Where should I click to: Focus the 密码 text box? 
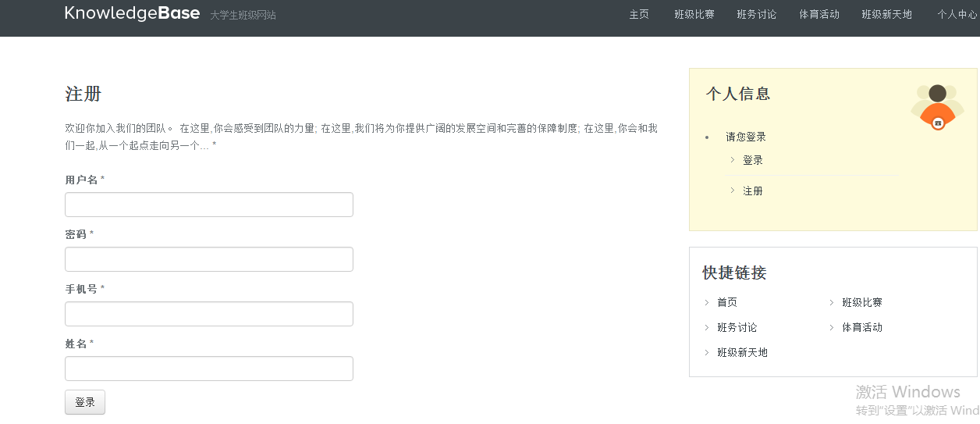point(209,259)
